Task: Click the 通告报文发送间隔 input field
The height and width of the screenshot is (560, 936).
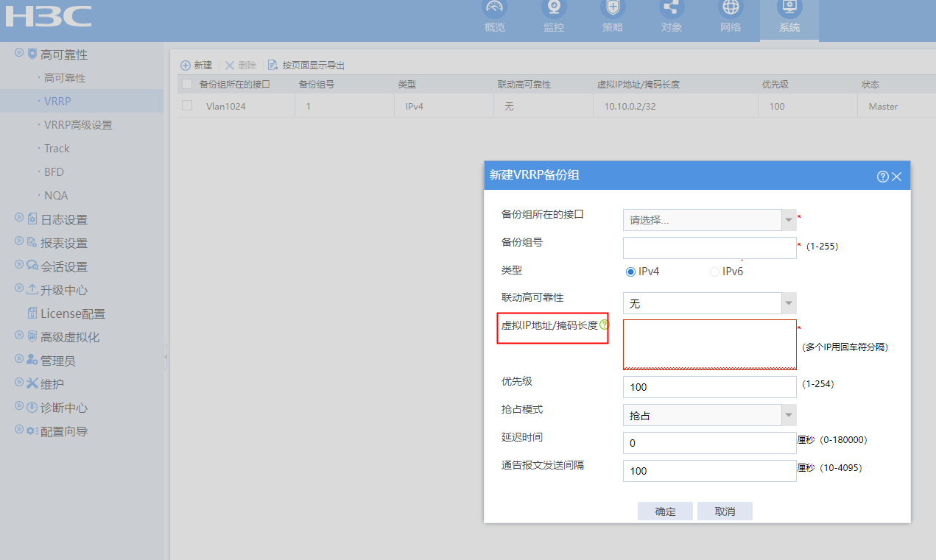Action: [710, 471]
